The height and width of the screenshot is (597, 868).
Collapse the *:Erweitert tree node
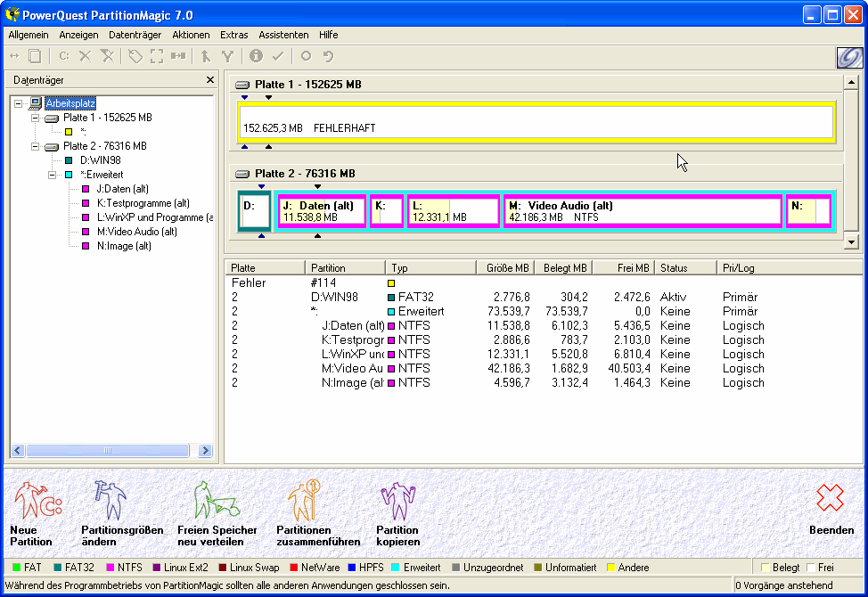pyautogui.click(x=52, y=175)
